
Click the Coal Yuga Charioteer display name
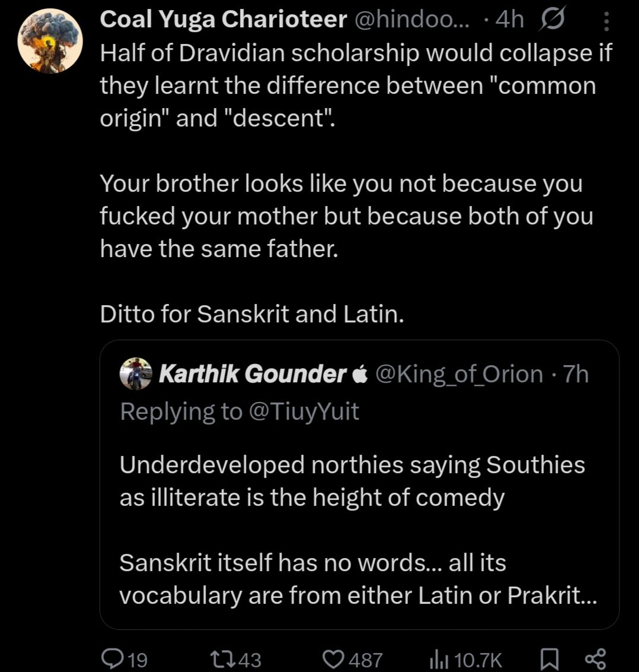tap(223, 20)
